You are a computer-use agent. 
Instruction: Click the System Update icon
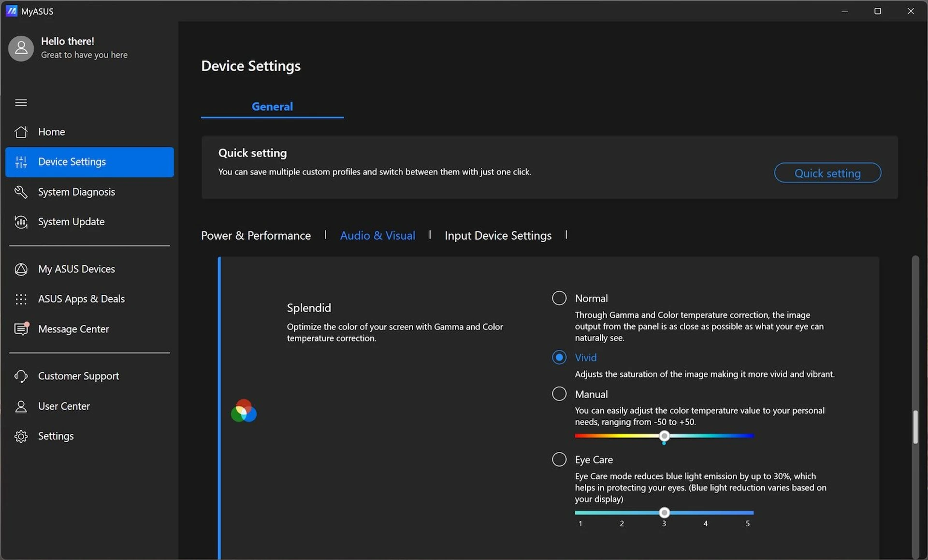[x=21, y=222]
